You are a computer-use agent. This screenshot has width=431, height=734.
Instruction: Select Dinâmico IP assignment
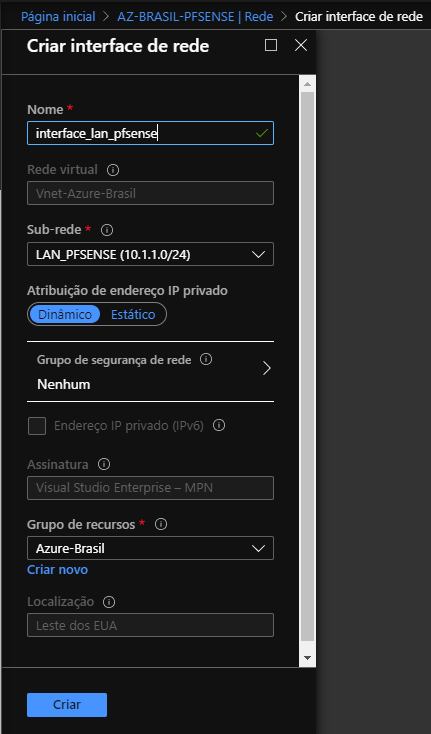[x=65, y=314]
